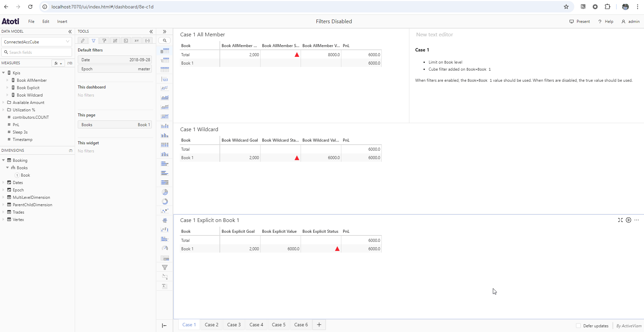This screenshot has height=332, width=644.
Task: Expand the widgets ribbon panel
Action: click(165, 32)
